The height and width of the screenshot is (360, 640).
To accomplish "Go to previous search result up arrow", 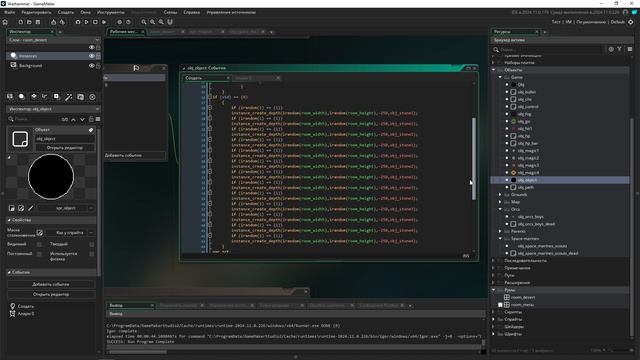I will (73, 120).
